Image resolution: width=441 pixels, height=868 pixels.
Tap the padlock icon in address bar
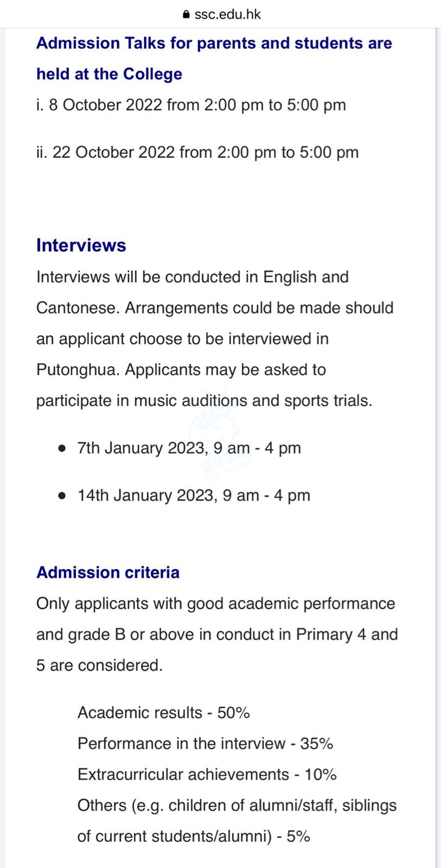click(x=187, y=15)
